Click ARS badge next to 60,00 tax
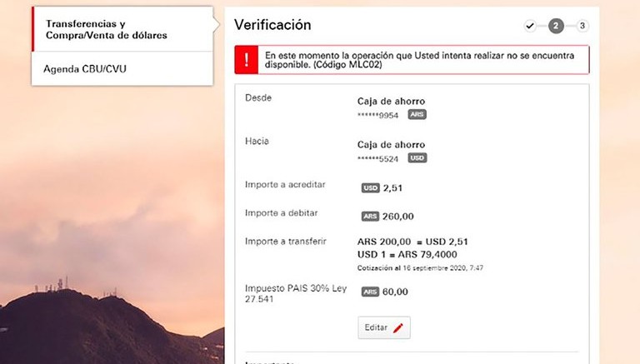640x364 pixels. click(x=370, y=292)
